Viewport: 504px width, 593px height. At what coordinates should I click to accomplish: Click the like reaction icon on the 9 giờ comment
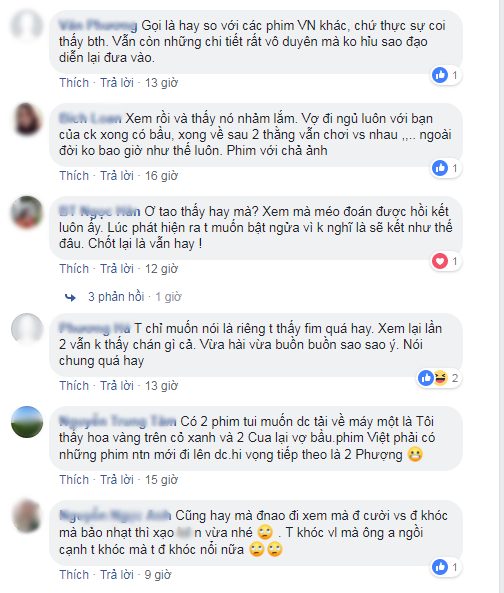440,567
